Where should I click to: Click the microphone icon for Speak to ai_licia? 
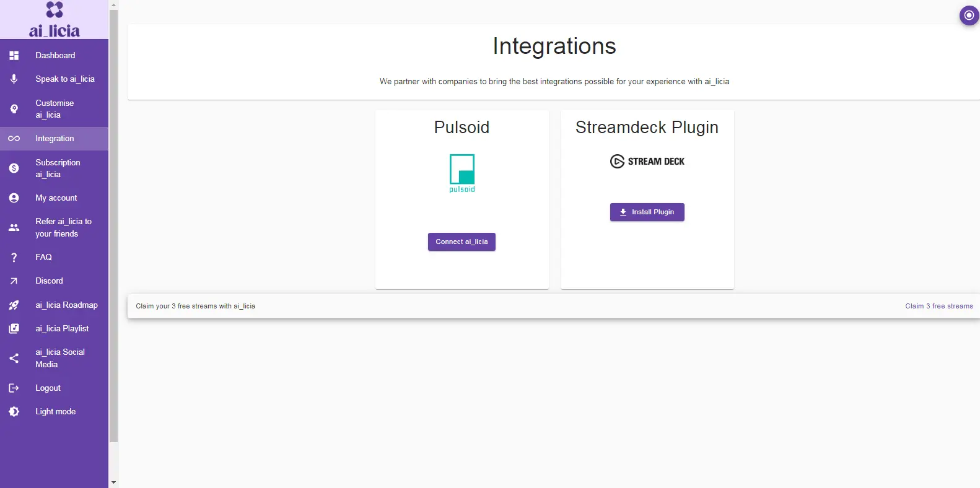(14, 79)
